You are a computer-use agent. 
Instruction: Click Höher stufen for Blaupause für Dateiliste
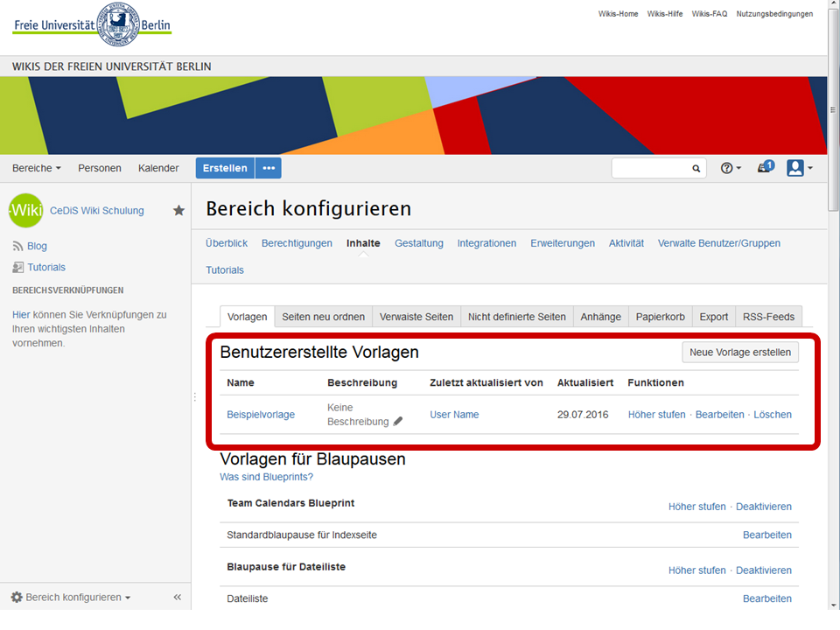click(697, 570)
